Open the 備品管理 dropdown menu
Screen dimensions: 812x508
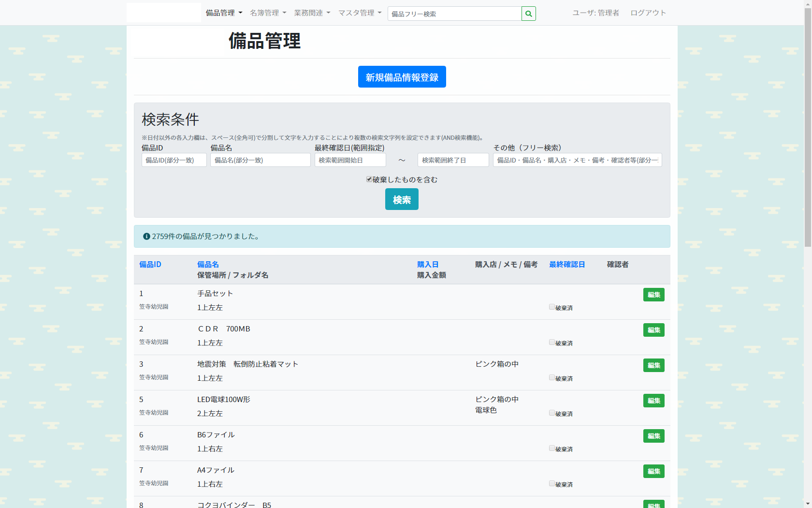(x=224, y=13)
